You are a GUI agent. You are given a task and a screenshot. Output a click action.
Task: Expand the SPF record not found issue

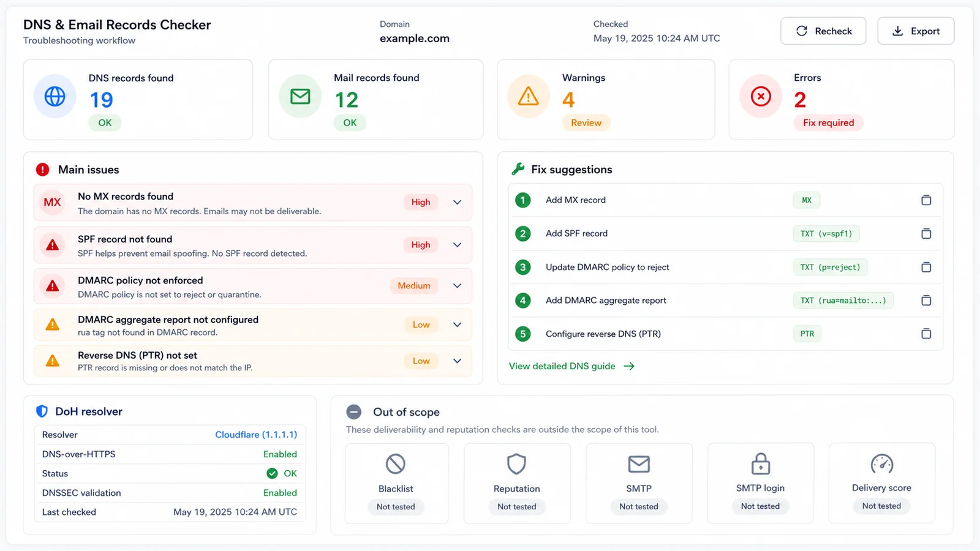[x=457, y=245]
